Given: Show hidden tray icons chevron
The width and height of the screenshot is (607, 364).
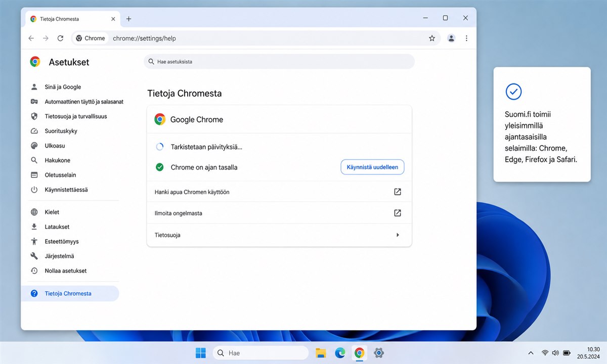Looking at the screenshot, I should click(531, 353).
